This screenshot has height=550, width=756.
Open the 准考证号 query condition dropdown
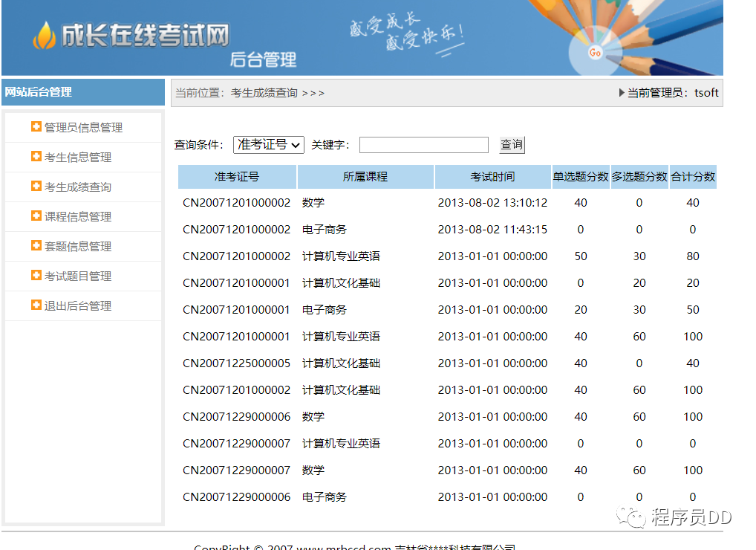pyautogui.click(x=269, y=145)
